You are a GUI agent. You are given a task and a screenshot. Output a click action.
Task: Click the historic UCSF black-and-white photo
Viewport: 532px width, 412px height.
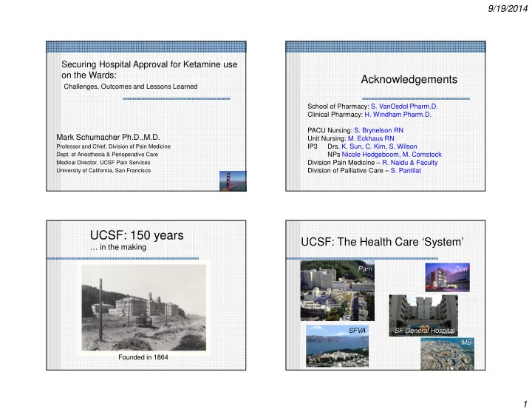tap(144, 308)
